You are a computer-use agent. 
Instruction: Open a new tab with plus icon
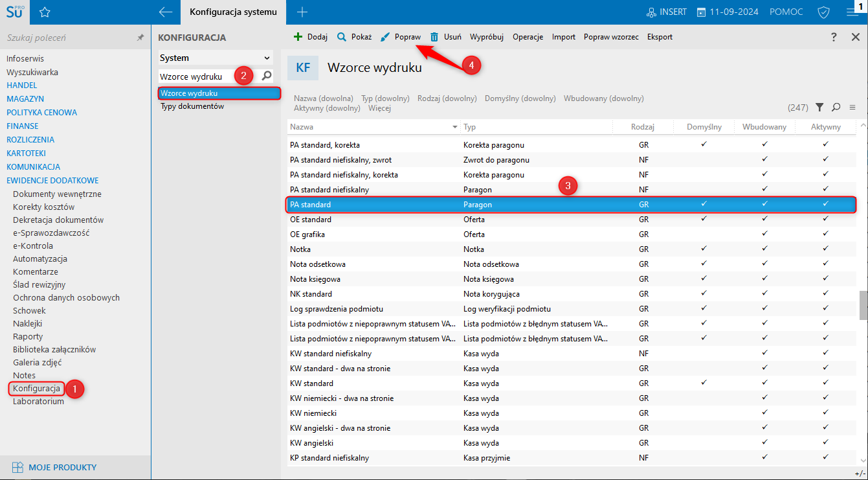tap(302, 12)
